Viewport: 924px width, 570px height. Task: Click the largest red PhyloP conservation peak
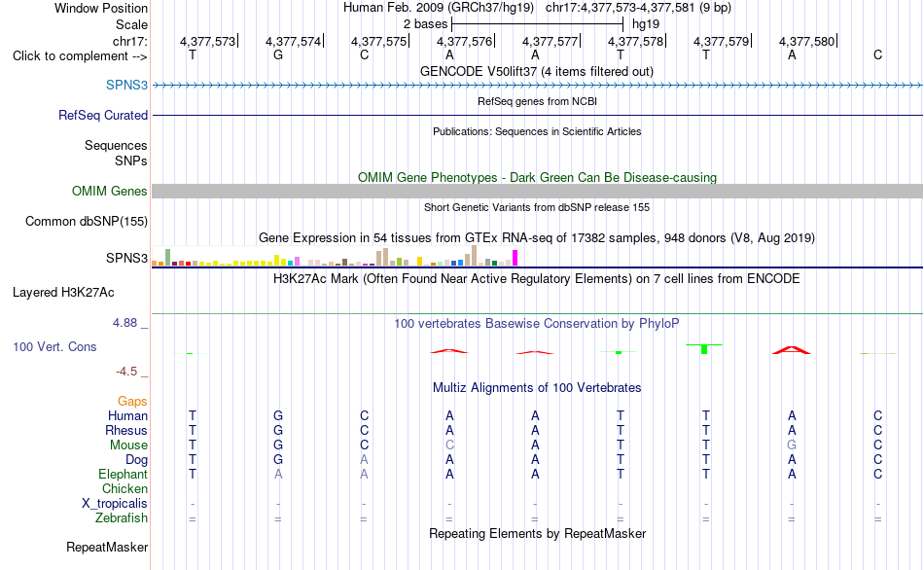tap(792, 350)
